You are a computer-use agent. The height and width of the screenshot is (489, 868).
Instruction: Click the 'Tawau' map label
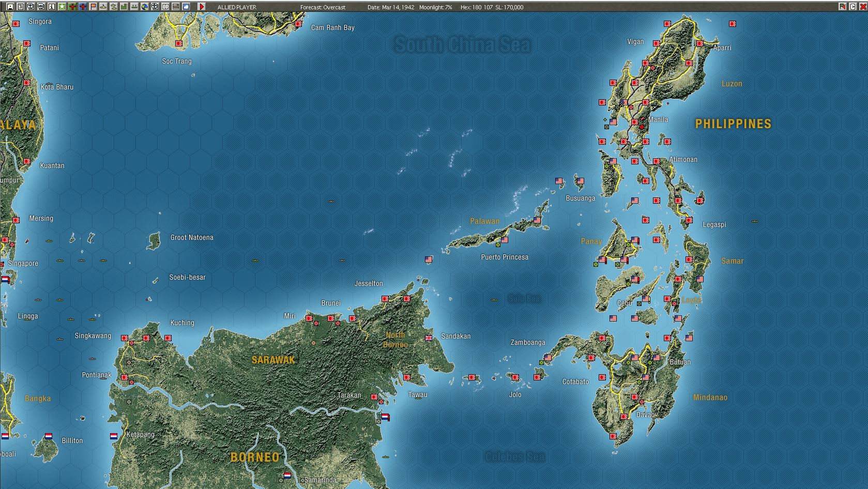pyautogui.click(x=418, y=394)
